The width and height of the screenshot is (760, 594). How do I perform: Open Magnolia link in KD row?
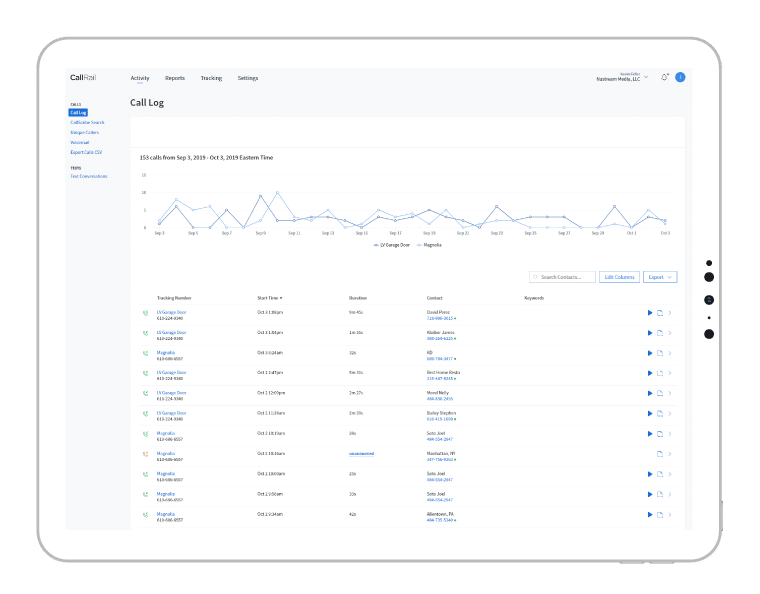click(165, 353)
